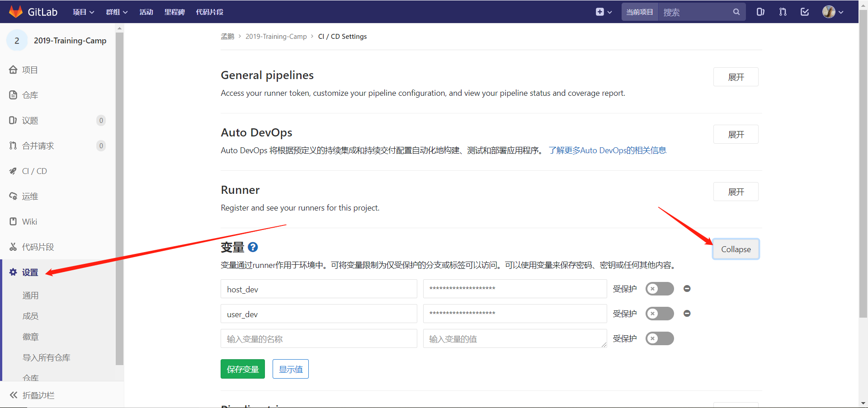Screen dimensions: 868x408
Task: Enable protection for the user_dev variable
Action: 660,314
